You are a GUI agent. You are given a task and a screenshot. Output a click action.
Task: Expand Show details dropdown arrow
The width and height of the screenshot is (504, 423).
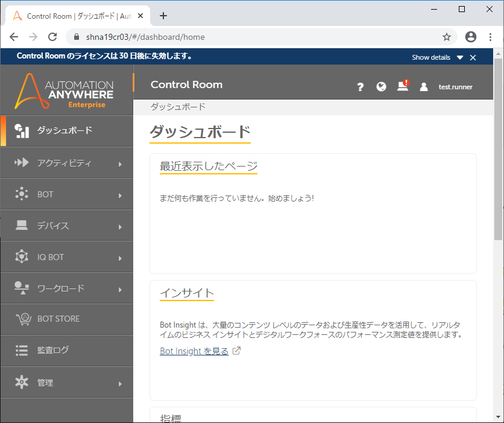click(460, 57)
